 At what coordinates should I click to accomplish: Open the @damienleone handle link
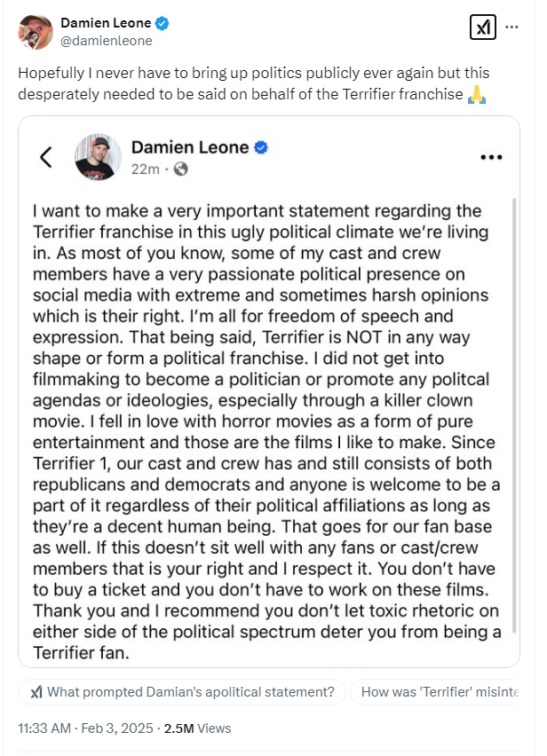click(106, 41)
